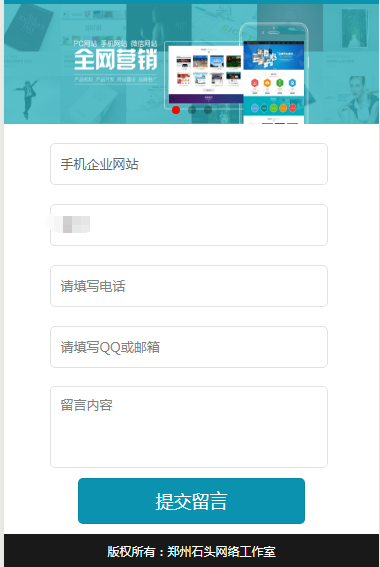Viewport: 380px width, 567px height.
Task: Click the dancing man silhouette in banner
Action: click(26, 98)
